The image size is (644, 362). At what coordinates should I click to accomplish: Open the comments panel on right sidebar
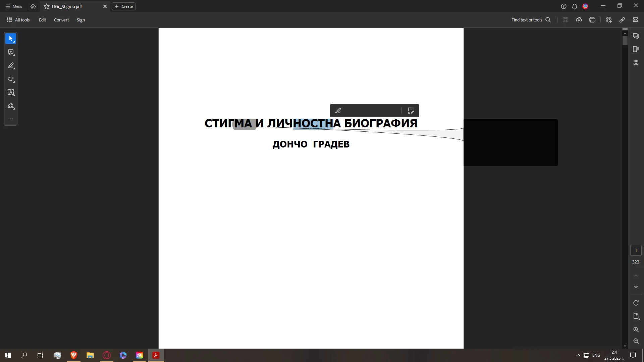[636, 36]
